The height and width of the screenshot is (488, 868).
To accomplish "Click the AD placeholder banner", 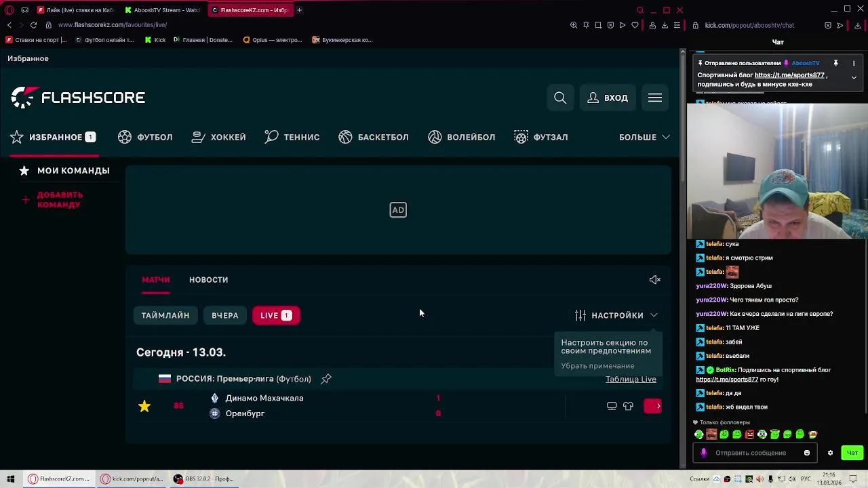I will click(x=398, y=210).
